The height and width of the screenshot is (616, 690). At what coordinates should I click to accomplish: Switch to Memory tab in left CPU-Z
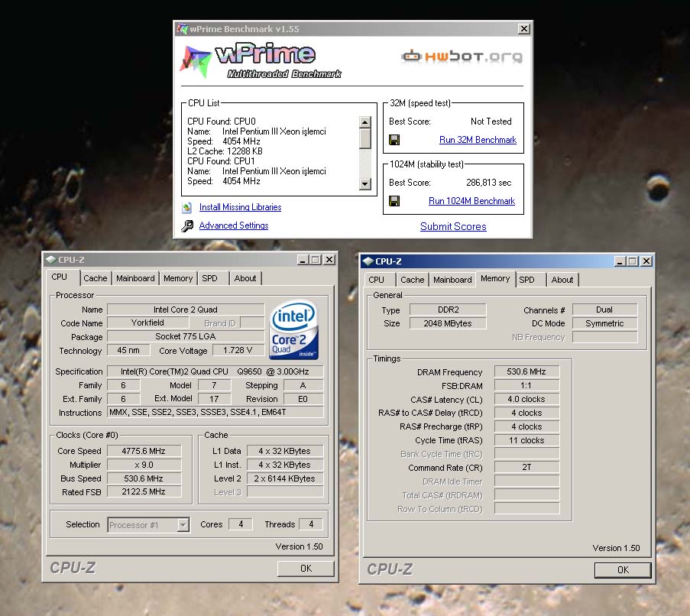178,278
